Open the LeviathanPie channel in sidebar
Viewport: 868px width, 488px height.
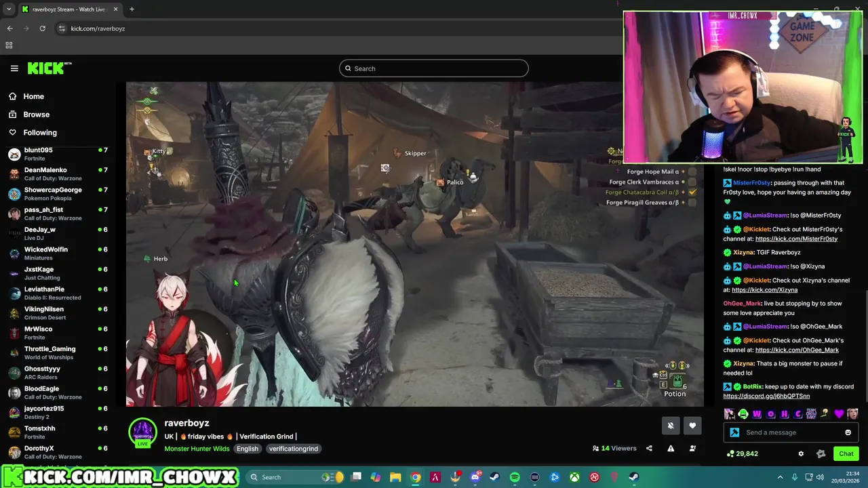point(58,293)
